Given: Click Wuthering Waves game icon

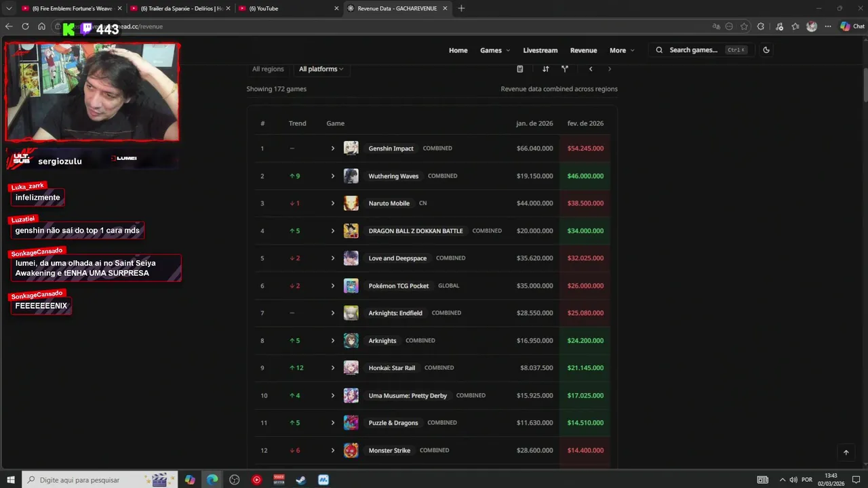Looking at the screenshot, I should point(351,176).
